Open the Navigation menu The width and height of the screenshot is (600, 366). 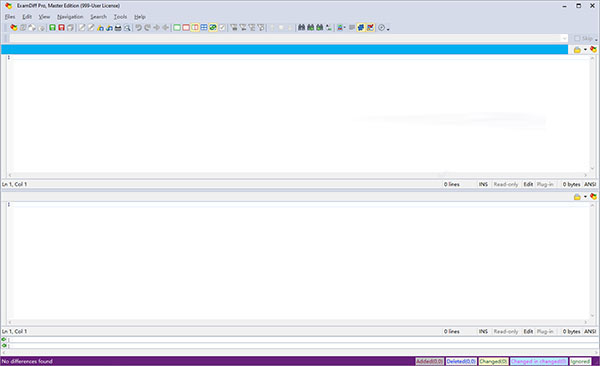(x=70, y=17)
